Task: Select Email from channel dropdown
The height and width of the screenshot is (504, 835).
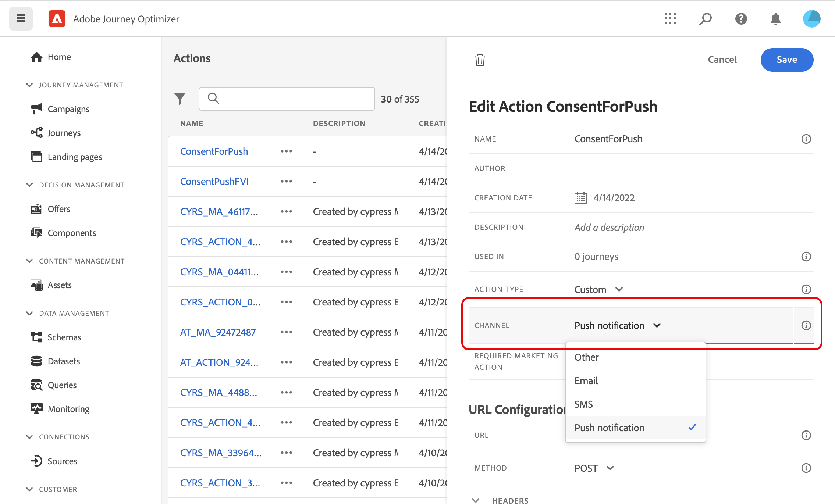Action: pos(586,381)
